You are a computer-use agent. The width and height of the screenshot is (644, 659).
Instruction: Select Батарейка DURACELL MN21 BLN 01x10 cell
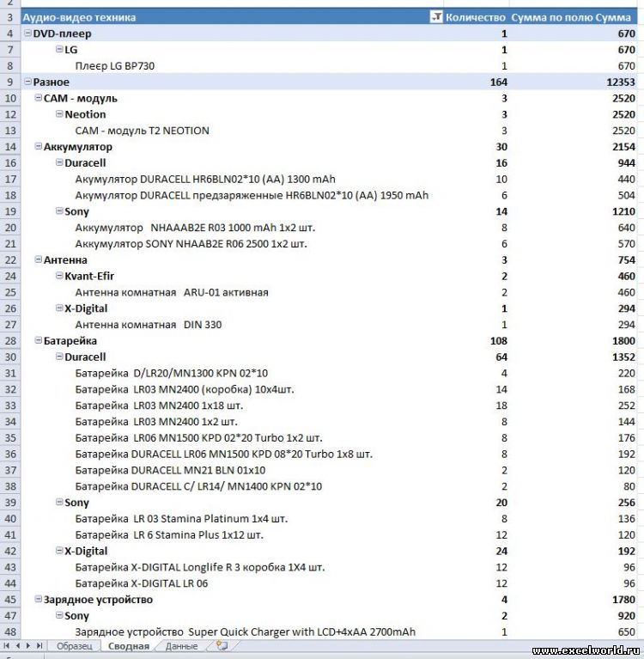pyautogui.click(x=170, y=470)
